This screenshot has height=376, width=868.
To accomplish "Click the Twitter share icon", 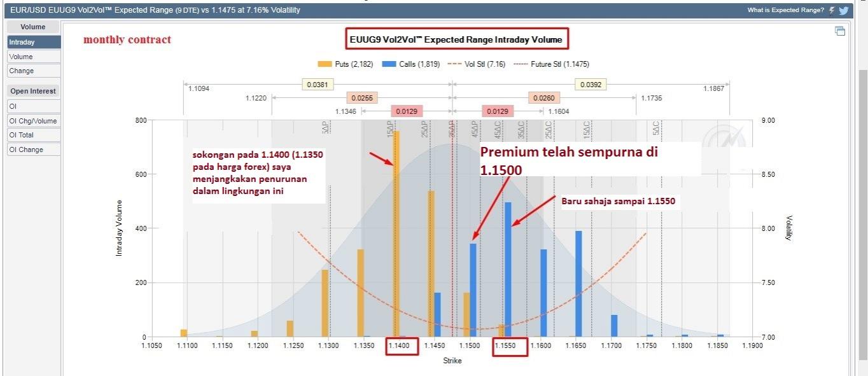I will click(844, 10).
